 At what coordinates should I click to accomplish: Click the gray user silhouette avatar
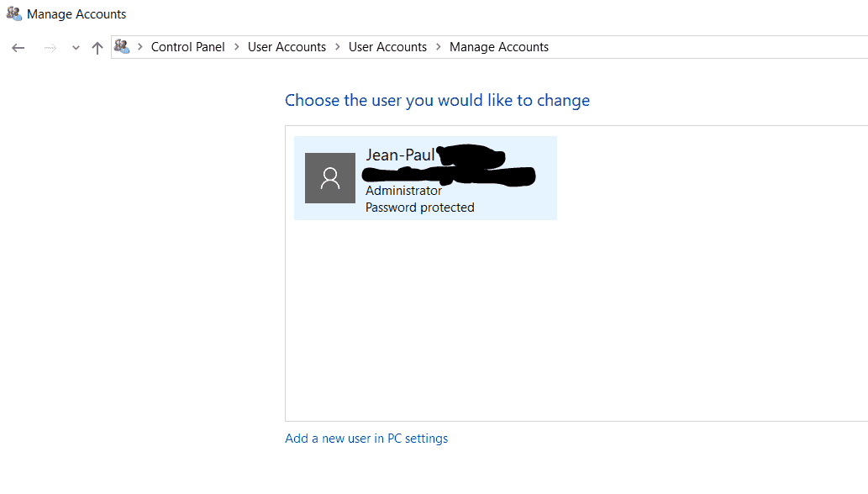pyautogui.click(x=329, y=177)
